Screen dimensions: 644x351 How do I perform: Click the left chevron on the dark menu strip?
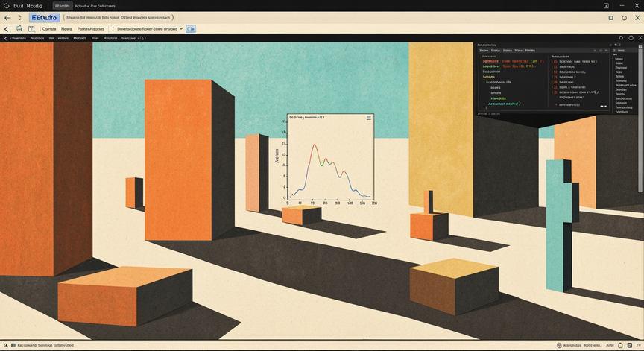6,38
